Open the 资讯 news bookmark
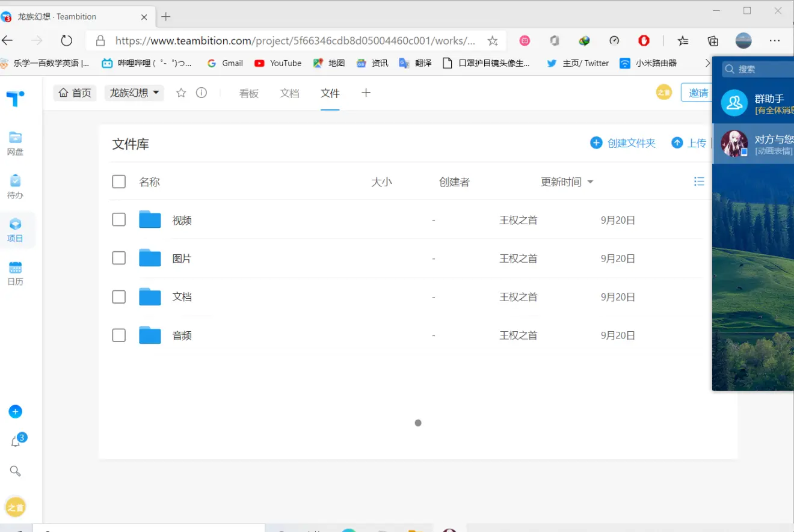794x532 pixels. click(372, 63)
